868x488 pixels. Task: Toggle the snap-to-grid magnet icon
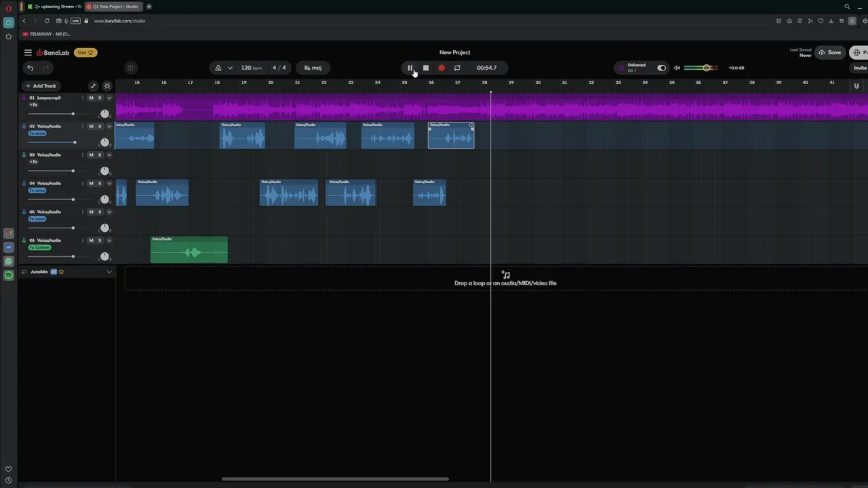pyautogui.click(x=856, y=86)
